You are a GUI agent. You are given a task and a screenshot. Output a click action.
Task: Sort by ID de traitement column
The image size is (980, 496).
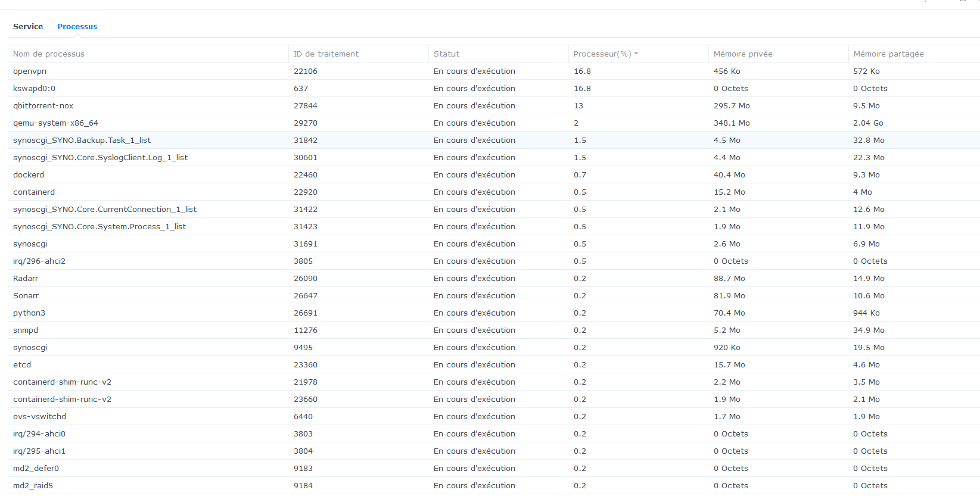(x=326, y=54)
